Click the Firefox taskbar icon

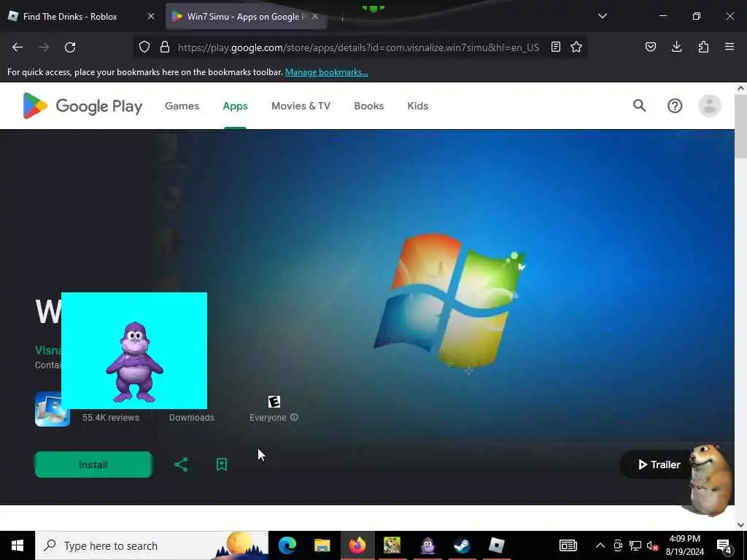[x=357, y=545]
